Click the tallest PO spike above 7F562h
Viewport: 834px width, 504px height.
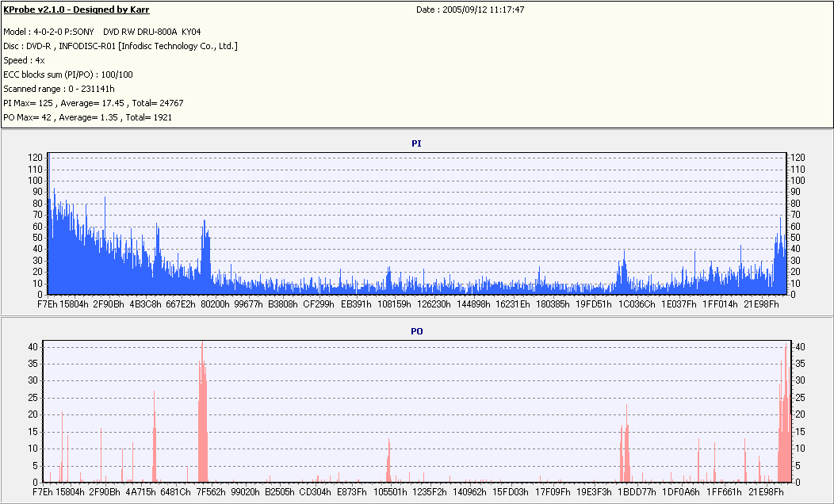(x=202, y=412)
